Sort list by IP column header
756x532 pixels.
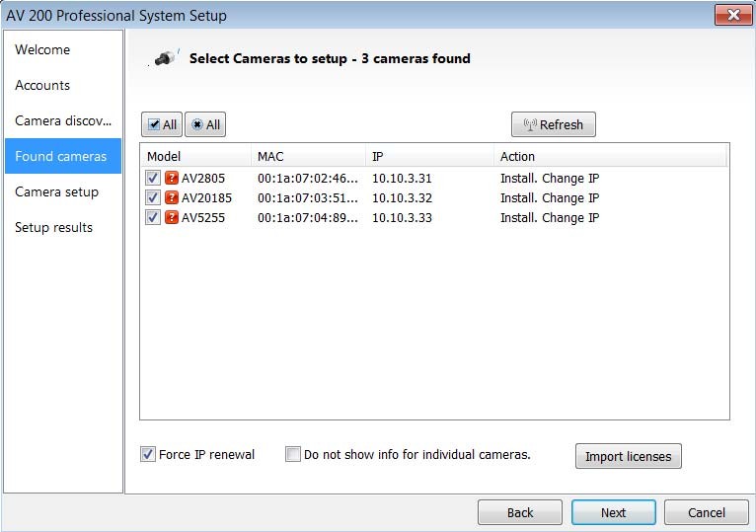coord(429,156)
